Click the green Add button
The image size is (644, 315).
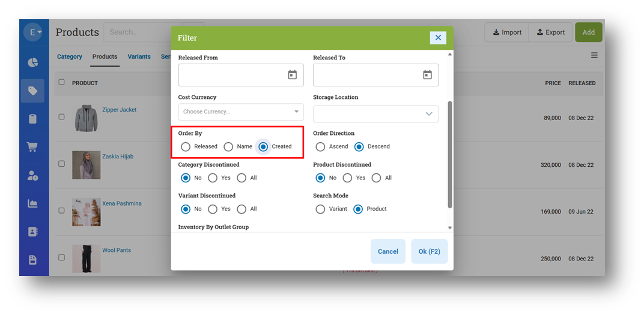click(x=589, y=32)
